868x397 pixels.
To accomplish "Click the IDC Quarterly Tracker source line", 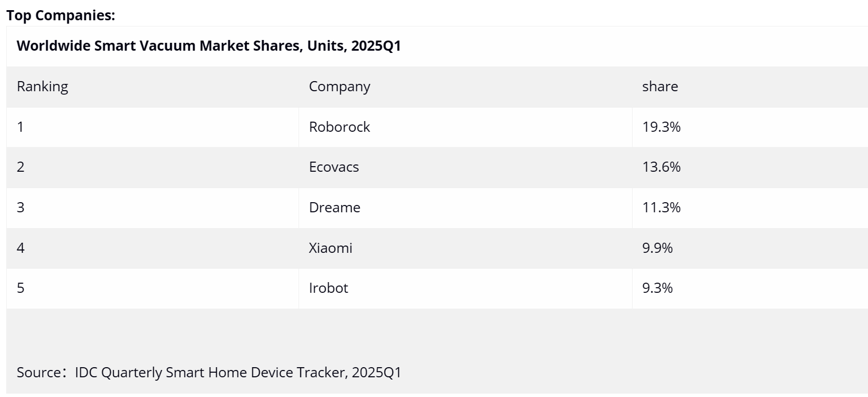I will 208,372.
